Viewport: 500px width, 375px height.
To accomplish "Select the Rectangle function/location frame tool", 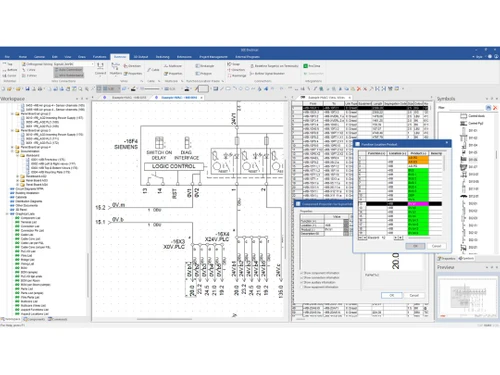I will pyautogui.click(x=205, y=66).
